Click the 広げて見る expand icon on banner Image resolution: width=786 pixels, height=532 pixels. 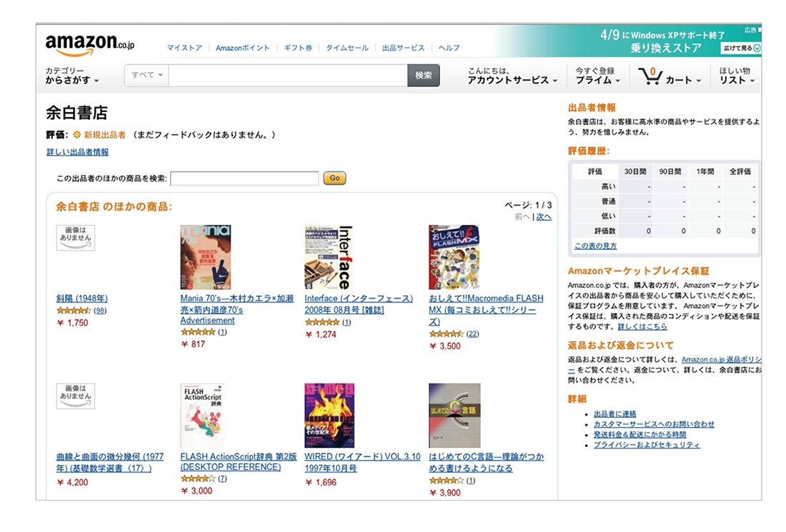point(757,48)
